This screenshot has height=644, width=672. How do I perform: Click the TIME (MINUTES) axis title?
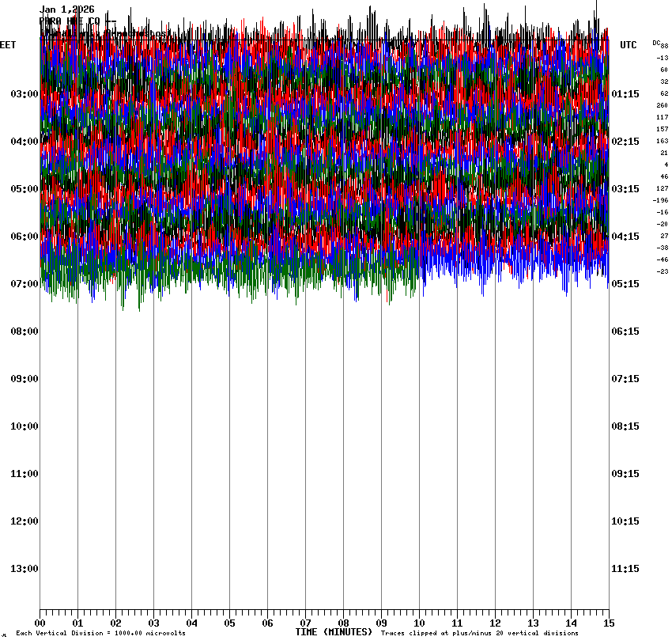(334, 632)
